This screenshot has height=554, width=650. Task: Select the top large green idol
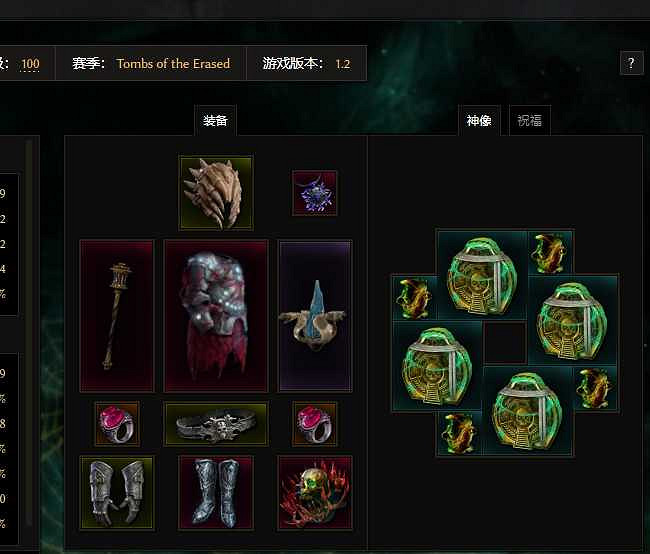[482, 275]
